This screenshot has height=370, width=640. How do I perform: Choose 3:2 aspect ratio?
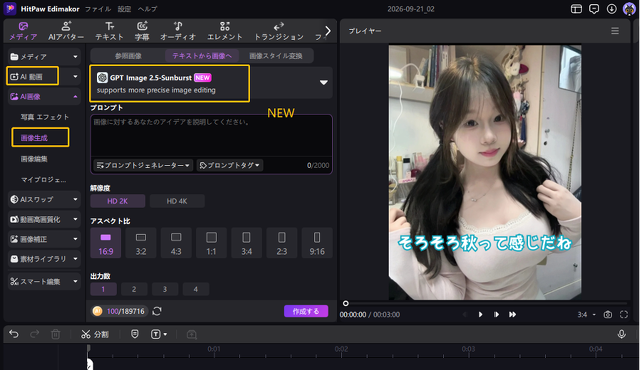(x=141, y=243)
